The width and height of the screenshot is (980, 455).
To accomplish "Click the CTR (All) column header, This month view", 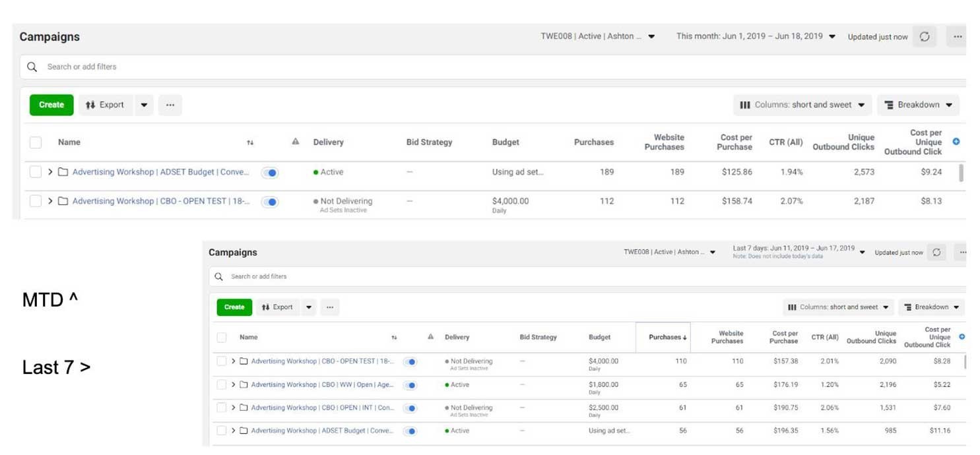I will click(x=786, y=142).
